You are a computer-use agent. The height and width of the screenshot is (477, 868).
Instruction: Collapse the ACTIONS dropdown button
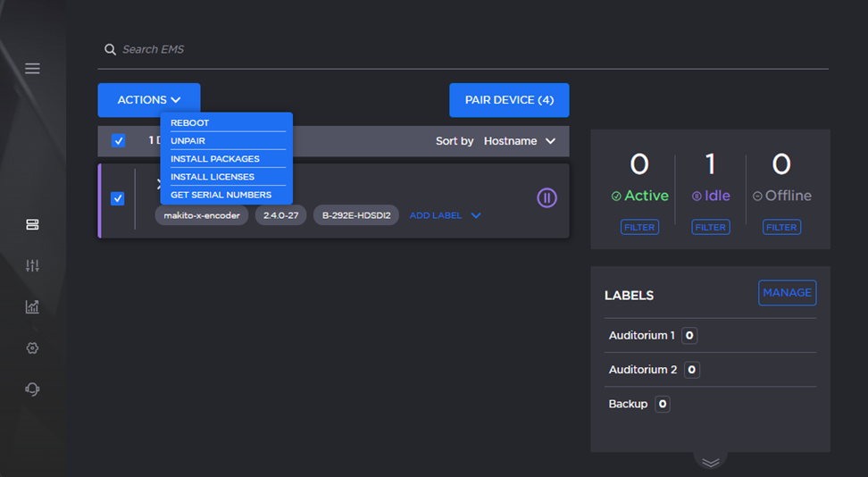[149, 100]
